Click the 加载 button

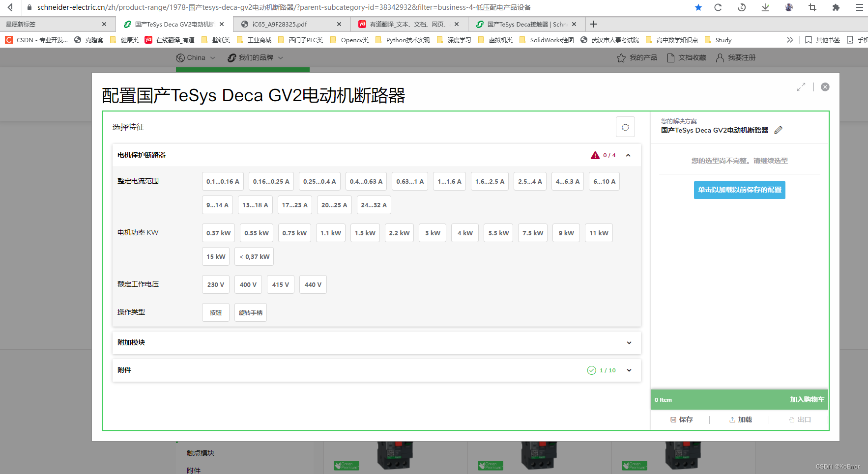tap(741, 420)
